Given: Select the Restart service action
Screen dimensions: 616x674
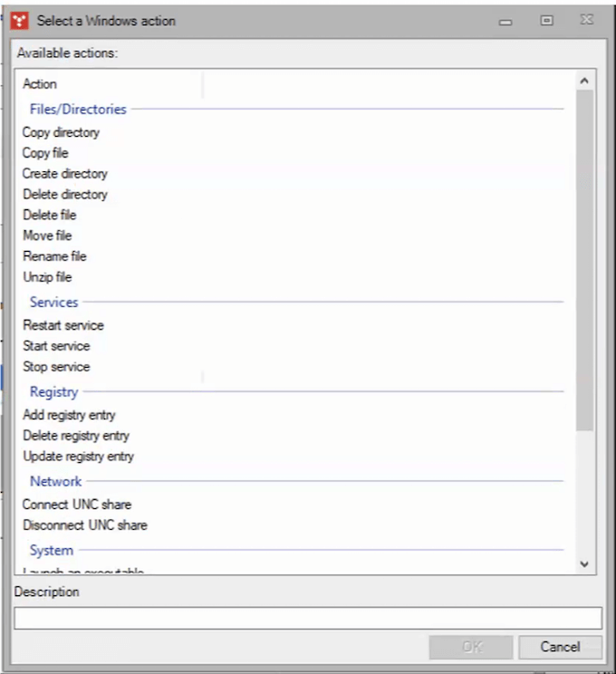Looking at the screenshot, I should pyautogui.click(x=63, y=325).
